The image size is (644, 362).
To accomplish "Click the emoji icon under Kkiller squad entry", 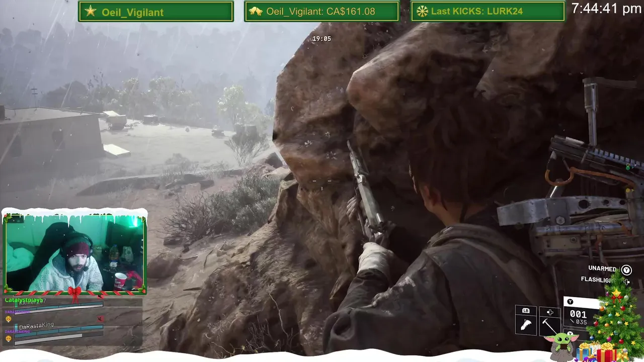I will (x=8, y=319).
